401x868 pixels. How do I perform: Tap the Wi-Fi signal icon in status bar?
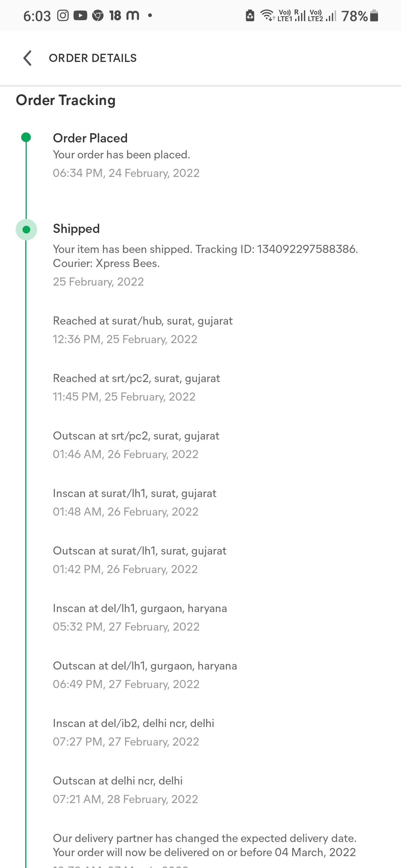coord(267,15)
